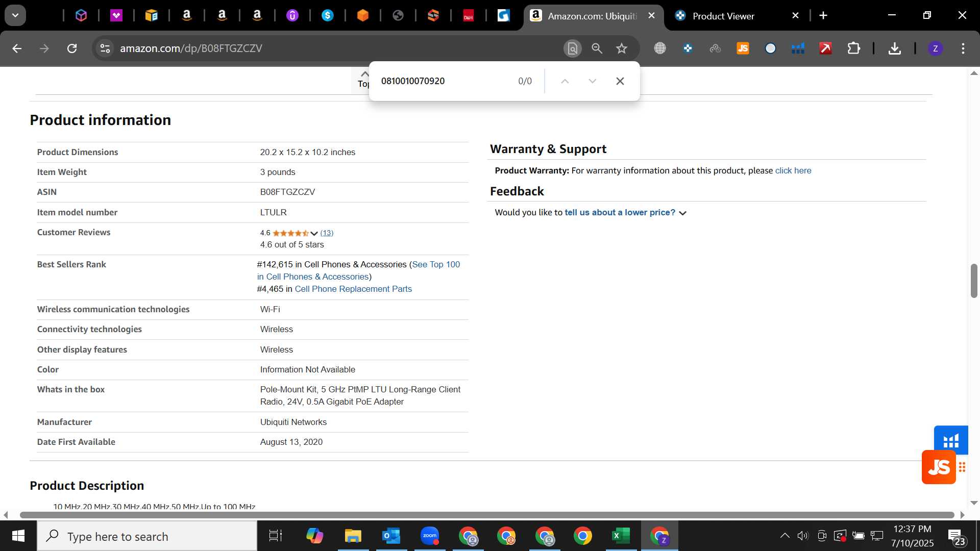Viewport: 980px width, 551px height.
Task: Switch to the orange hexagon icon tab
Action: tap(363, 16)
